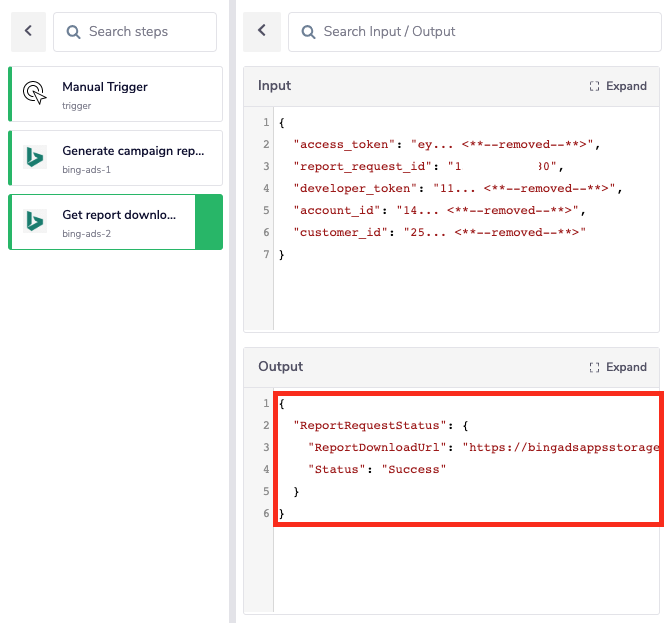The image size is (666, 623).
Task: Click the Search steps input field
Action: coord(135,32)
